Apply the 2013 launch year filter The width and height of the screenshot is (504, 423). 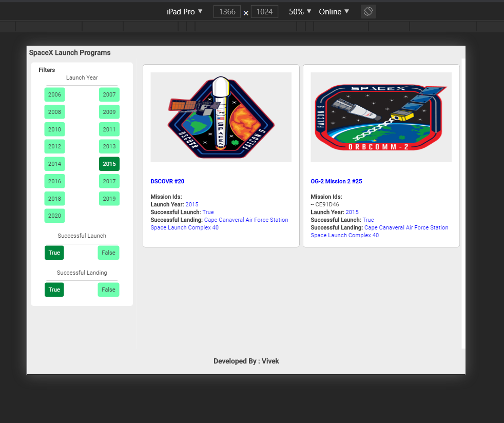[109, 146]
